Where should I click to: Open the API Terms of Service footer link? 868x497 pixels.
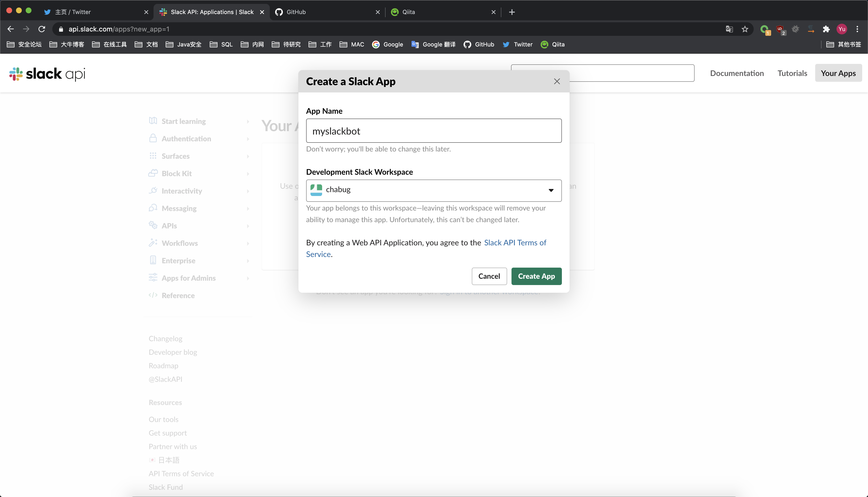pyautogui.click(x=181, y=474)
